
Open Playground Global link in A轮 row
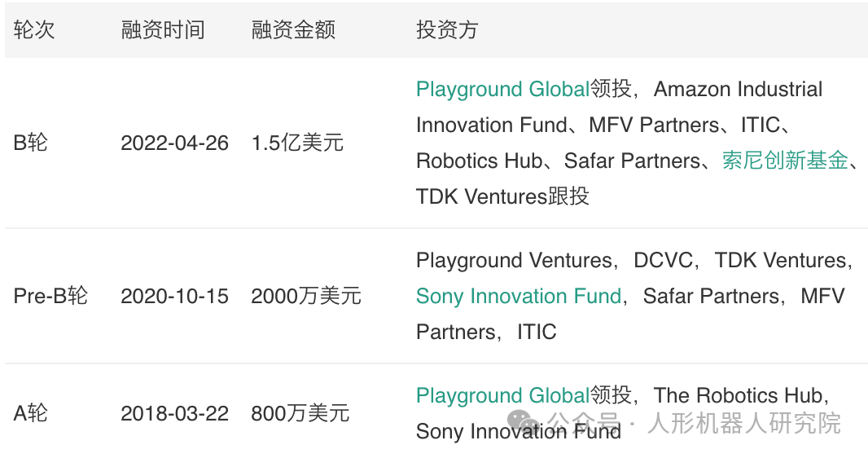click(x=502, y=395)
